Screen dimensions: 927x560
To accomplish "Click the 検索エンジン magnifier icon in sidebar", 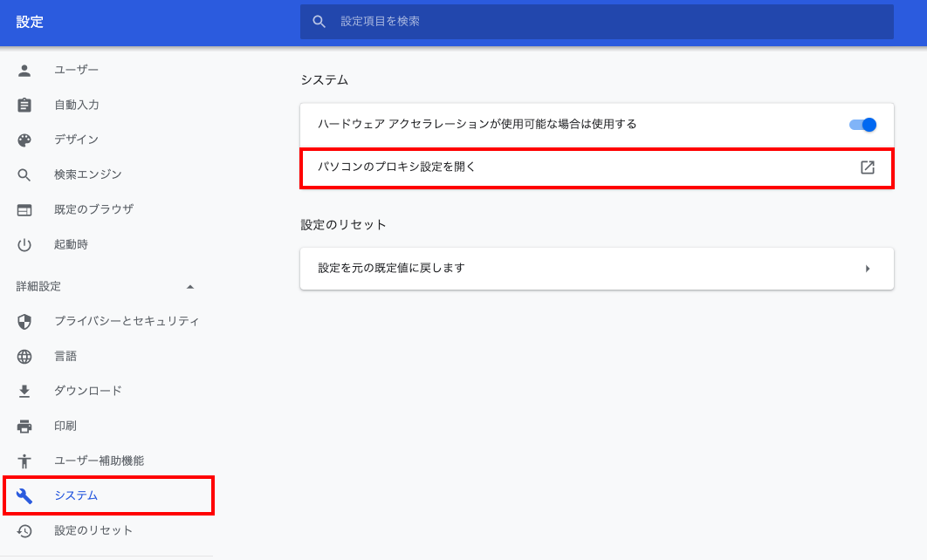I will tap(24, 174).
